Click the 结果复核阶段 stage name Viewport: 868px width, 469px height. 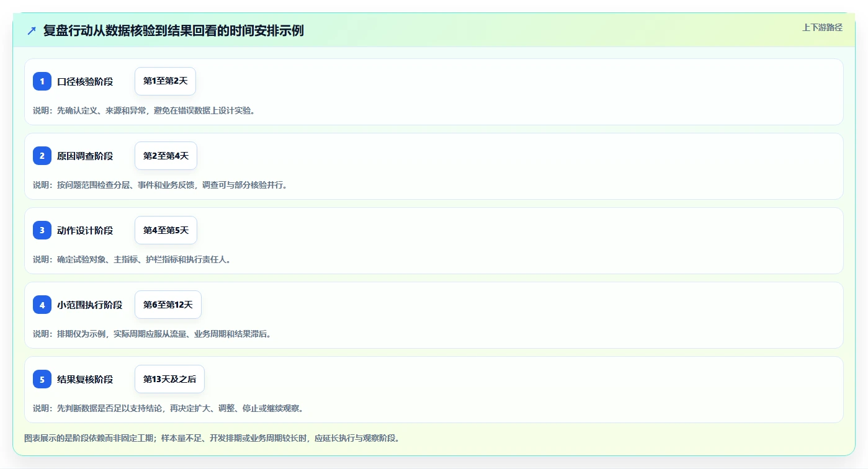tap(85, 380)
